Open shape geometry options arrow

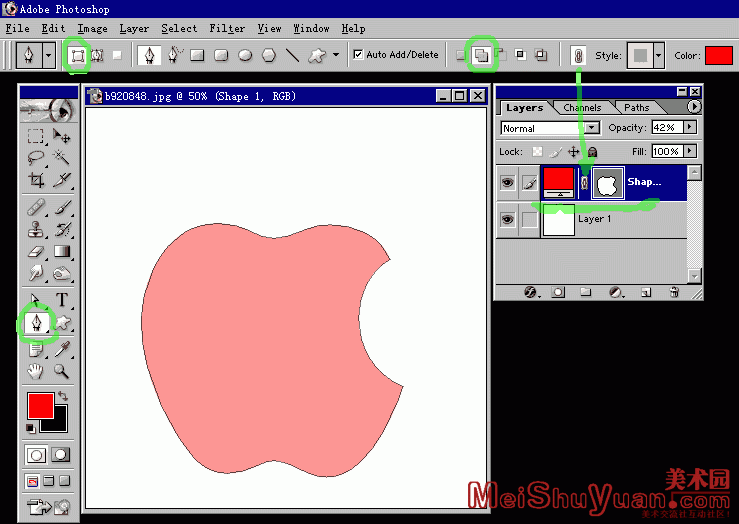[336, 55]
